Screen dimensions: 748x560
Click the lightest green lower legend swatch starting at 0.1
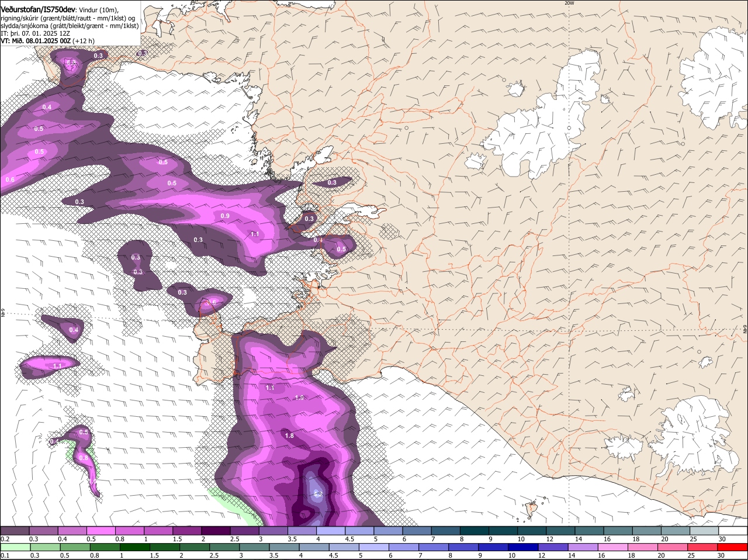[15, 547]
